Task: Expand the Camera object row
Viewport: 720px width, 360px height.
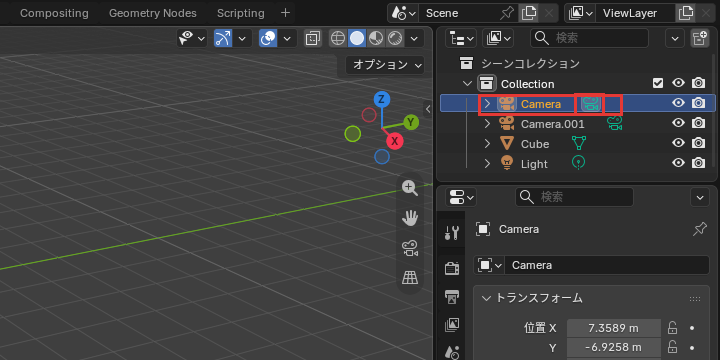Action: coord(488,104)
